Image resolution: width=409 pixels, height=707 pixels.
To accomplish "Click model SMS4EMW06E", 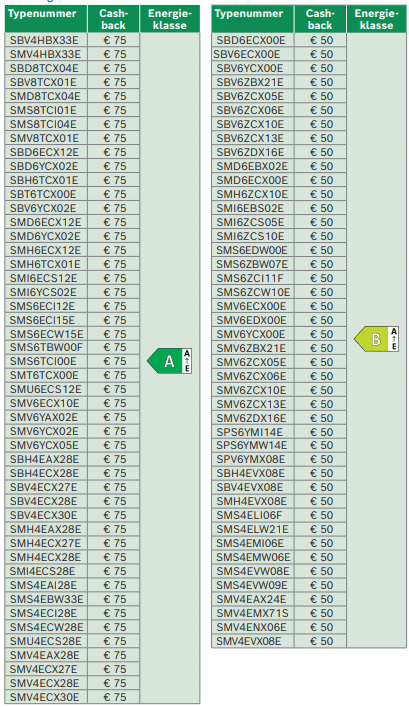I will click(253, 557).
